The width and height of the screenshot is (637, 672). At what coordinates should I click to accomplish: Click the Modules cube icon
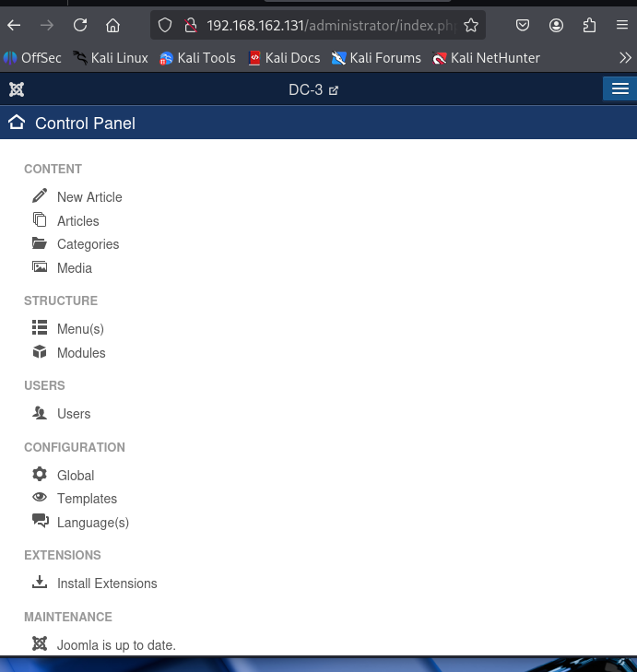pyautogui.click(x=40, y=351)
